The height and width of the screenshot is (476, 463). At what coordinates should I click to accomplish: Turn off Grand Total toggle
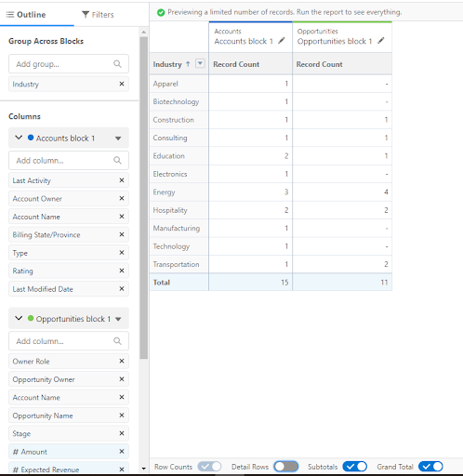(x=430, y=467)
